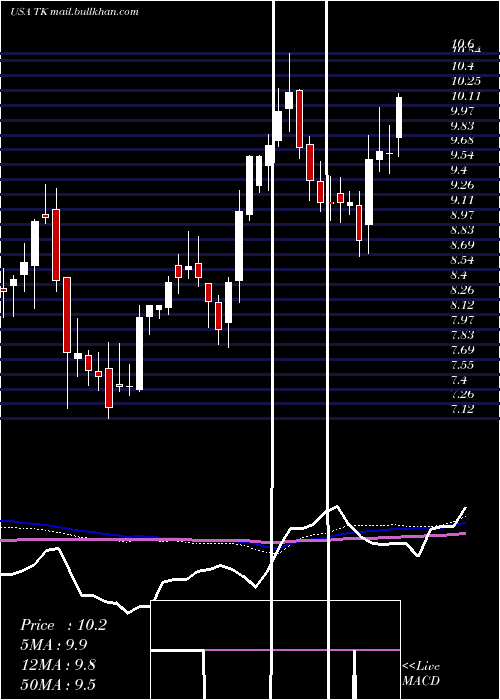Click the 7.83 price axis label
This screenshot has width=500, height=700.
coord(462,335)
